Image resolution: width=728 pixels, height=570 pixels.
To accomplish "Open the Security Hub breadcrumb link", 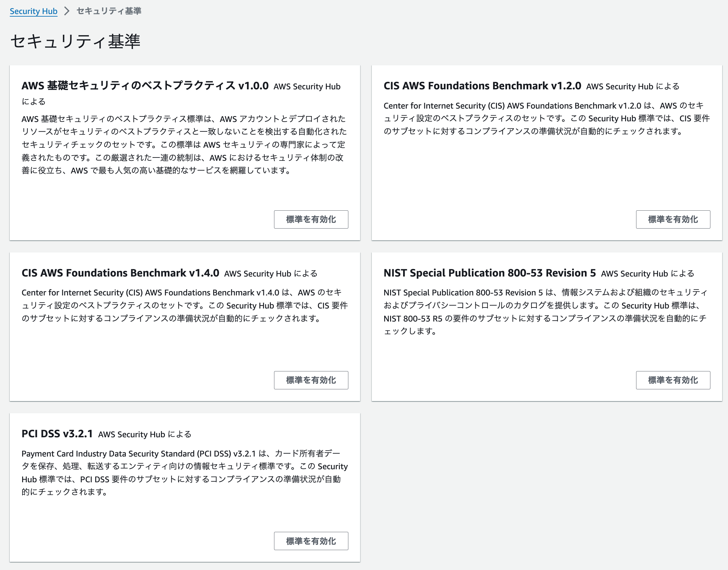I will coord(33,11).
